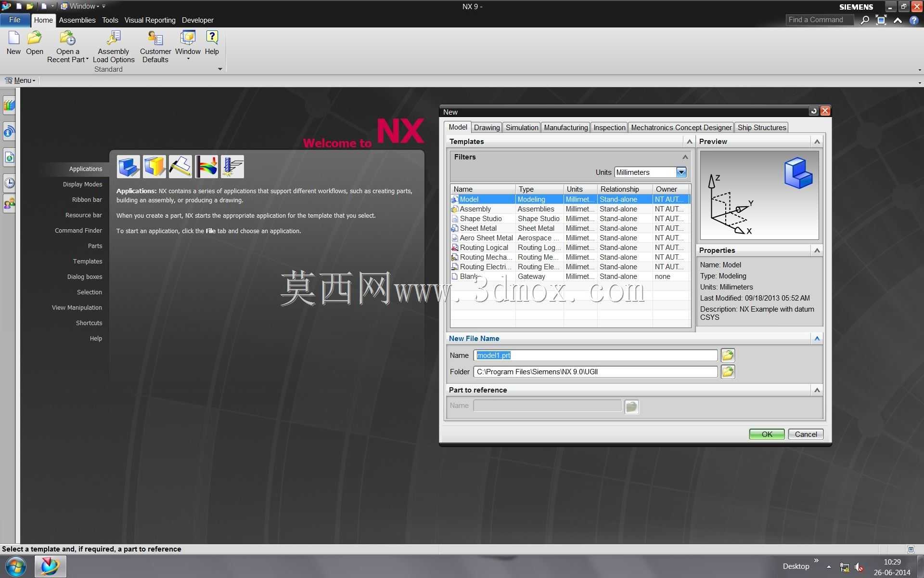Screen dimensions: 924x578
Task: Open the File tab
Action: pos(15,20)
